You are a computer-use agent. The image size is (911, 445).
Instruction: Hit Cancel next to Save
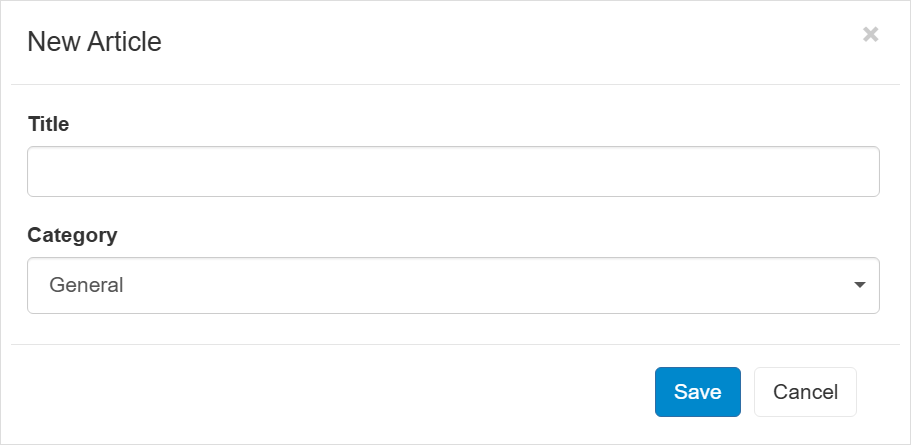[805, 392]
